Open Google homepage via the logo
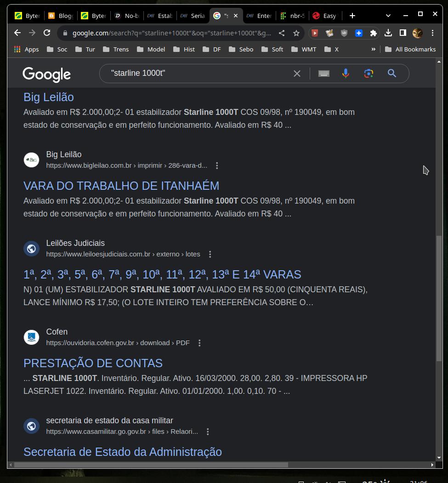This screenshot has height=483, width=448. coord(46,74)
